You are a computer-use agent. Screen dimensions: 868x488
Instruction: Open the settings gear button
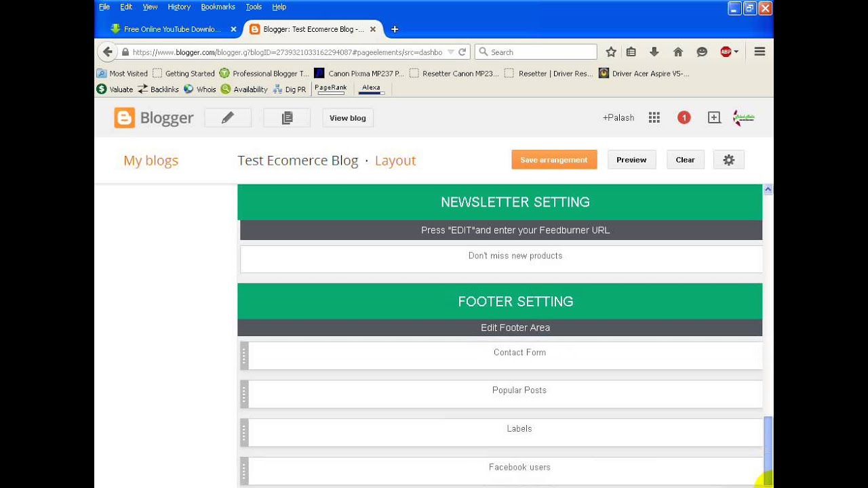tap(729, 160)
